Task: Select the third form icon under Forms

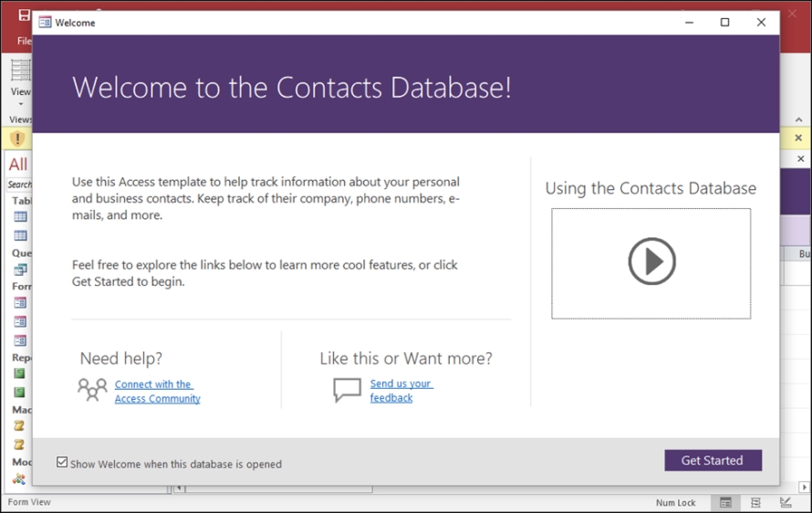Action: (x=20, y=340)
